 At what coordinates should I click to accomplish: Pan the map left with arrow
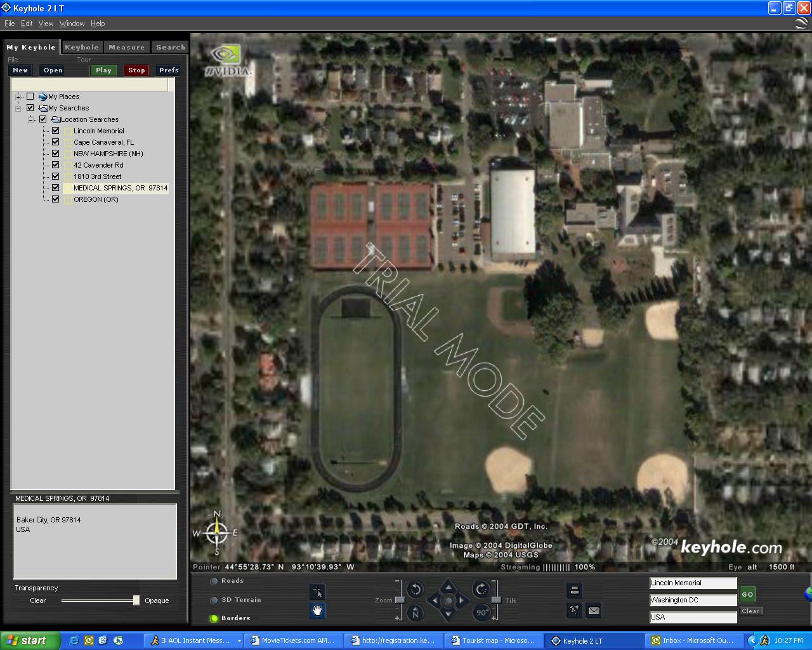tap(434, 600)
